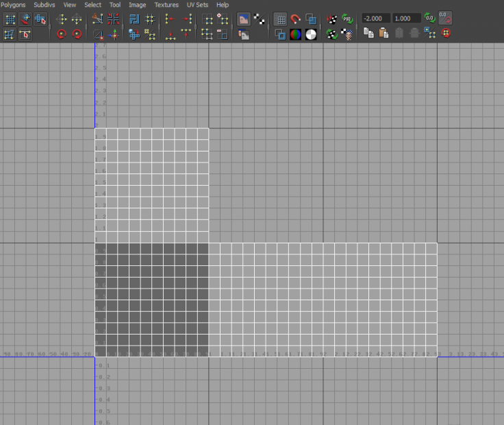Cut UV edges with scissors icon
504x425 pixels.
[97, 19]
